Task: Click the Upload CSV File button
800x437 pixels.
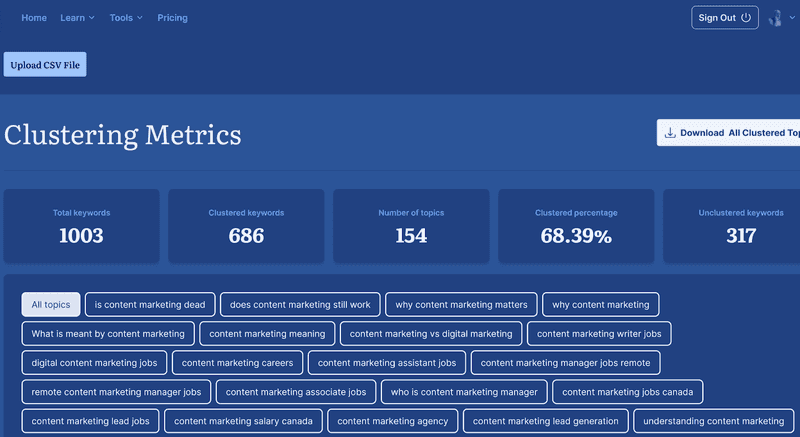Action: tap(45, 65)
